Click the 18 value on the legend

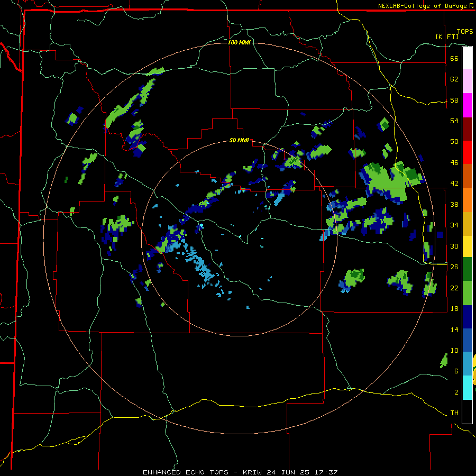[454, 309]
